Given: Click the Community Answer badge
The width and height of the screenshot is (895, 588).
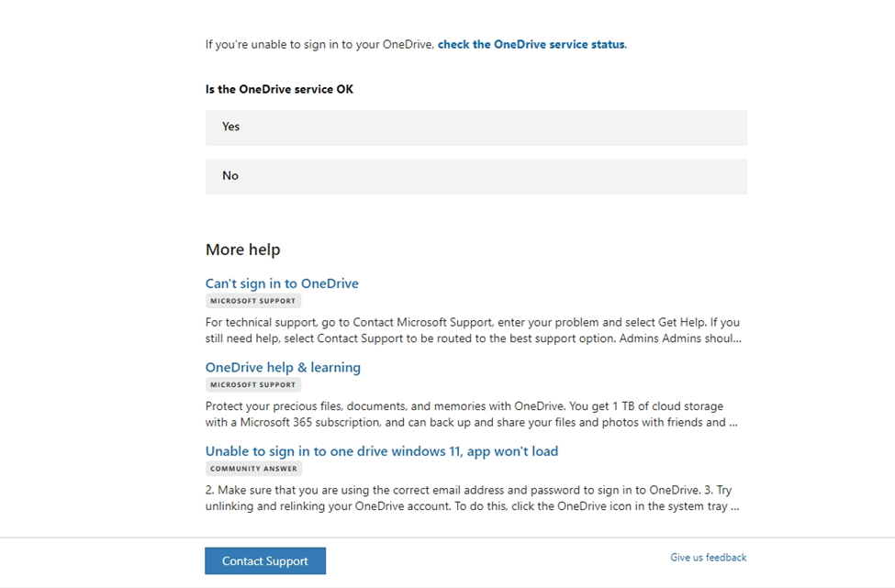Looking at the screenshot, I should [253, 468].
